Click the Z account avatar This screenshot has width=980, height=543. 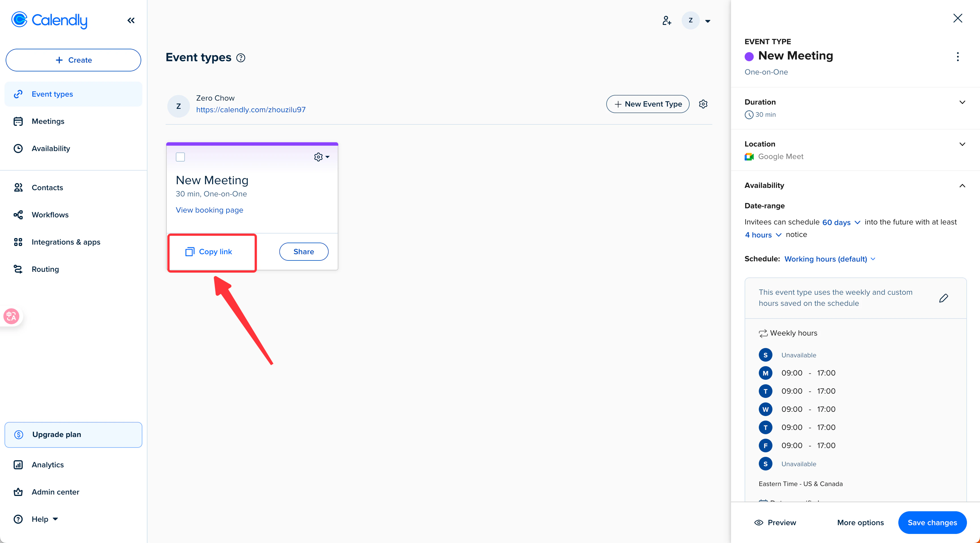[x=690, y=20]
